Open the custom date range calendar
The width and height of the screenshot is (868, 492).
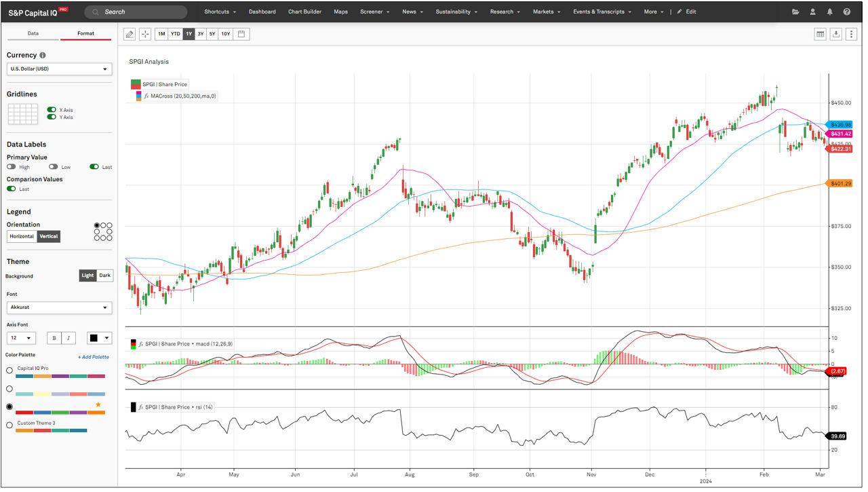coord(241,34)
